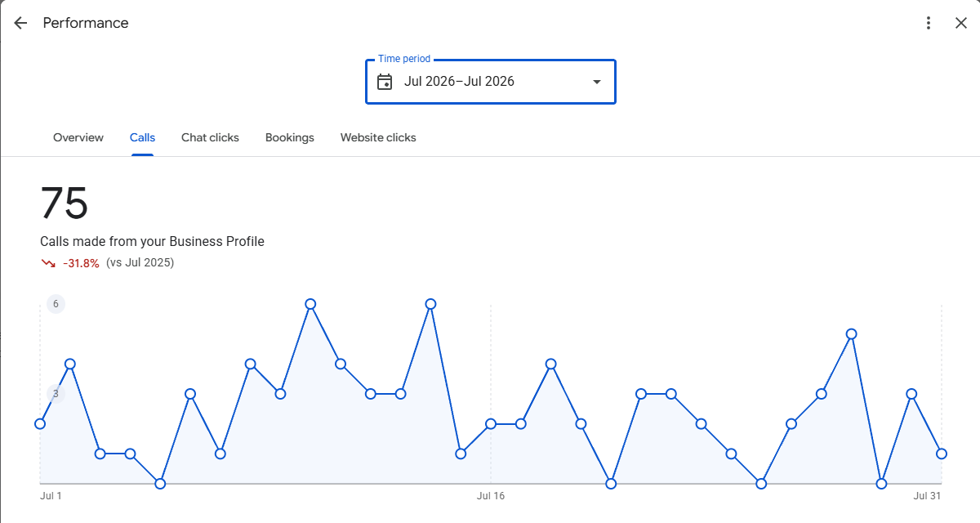Select the Jul 31 final data point
980x523 pixels.
(942, 454)
